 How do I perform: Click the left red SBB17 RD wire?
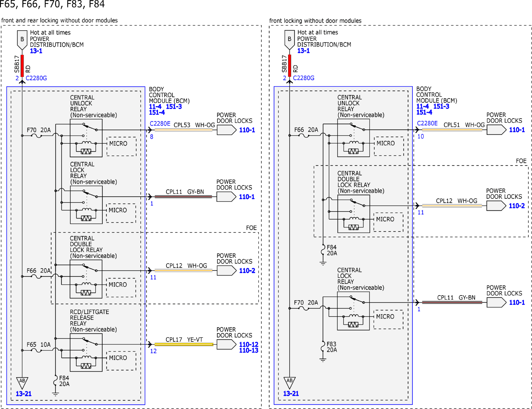tap(22, 66)
